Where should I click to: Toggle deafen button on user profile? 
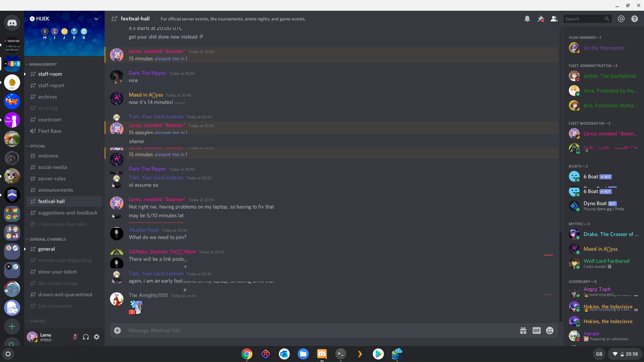[x=86, y=337]
